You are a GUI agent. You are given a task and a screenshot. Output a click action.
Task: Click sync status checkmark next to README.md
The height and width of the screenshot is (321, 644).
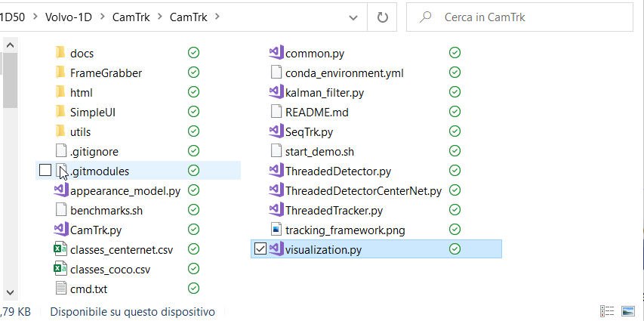454,112
